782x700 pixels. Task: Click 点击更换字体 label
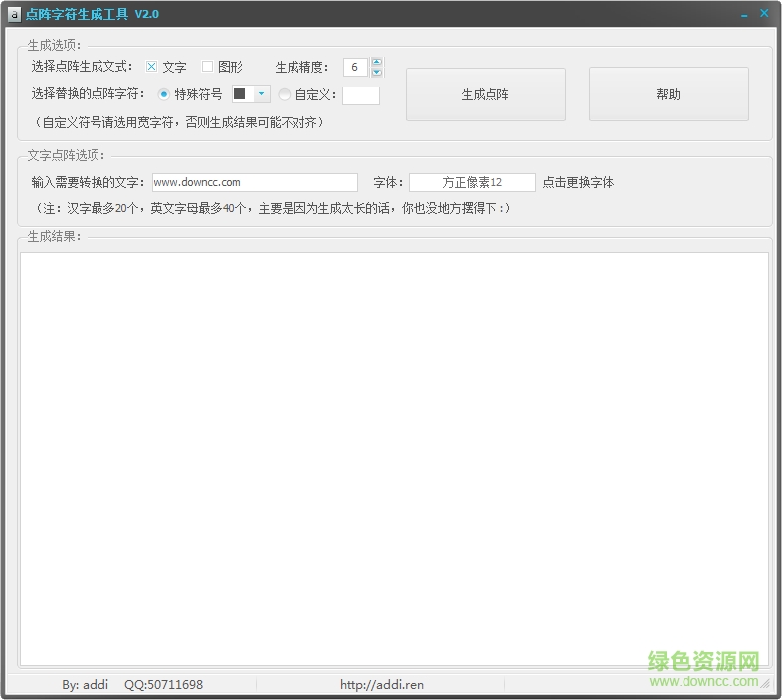pyautogui.click(x=578, y=183)
